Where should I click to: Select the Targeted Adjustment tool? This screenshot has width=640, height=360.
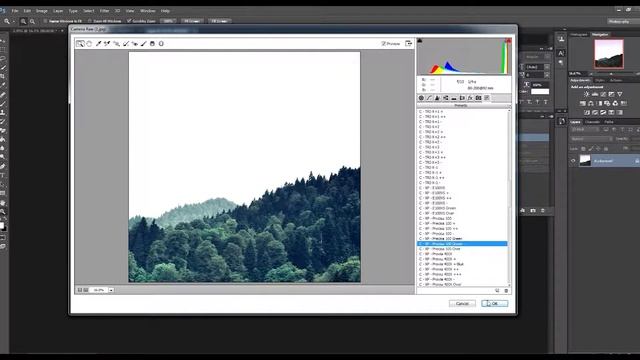click(116, 44)
